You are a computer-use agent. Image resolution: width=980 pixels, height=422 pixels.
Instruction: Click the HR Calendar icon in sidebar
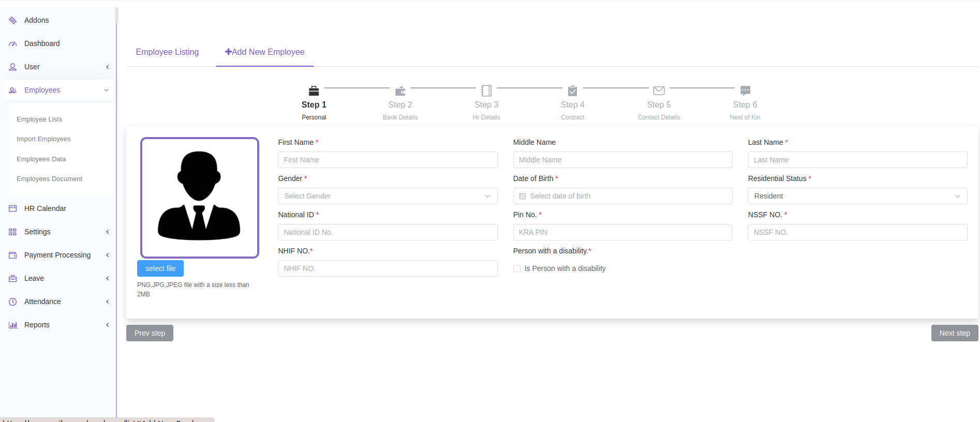pos(13,208)
